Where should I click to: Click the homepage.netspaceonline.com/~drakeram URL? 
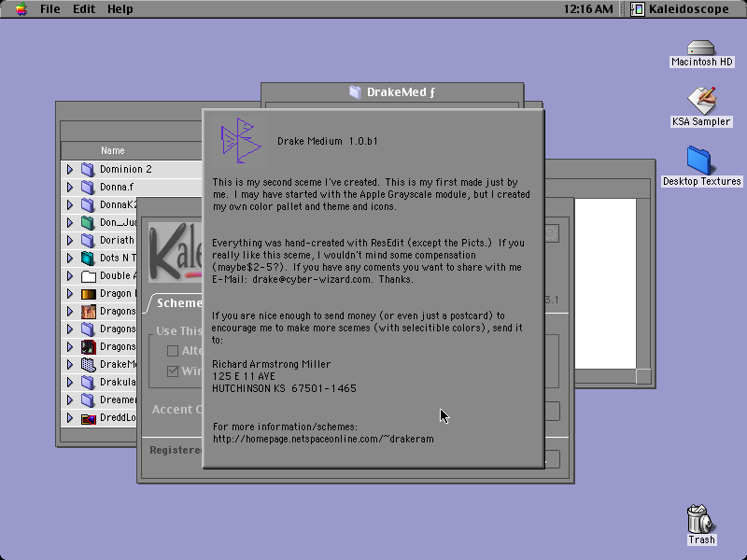coord(323,439)
